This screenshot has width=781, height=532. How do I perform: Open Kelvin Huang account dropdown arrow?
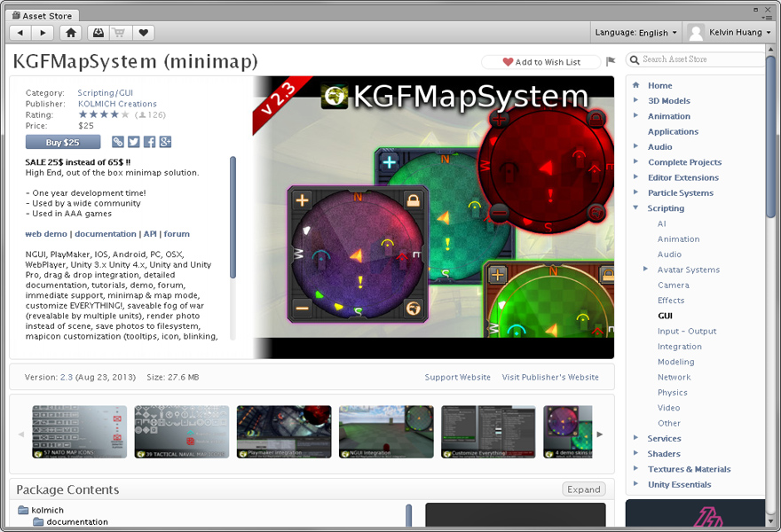coord(769,33)
